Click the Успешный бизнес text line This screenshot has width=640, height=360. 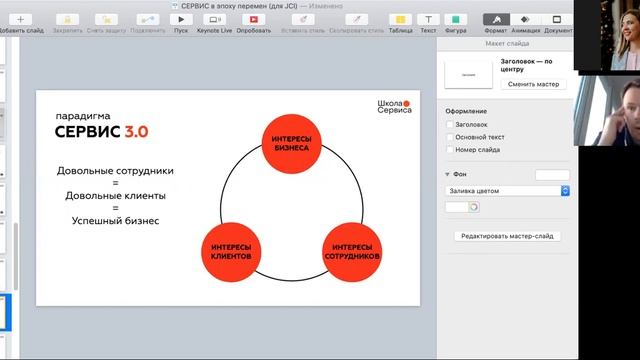(x=116, y=221)
